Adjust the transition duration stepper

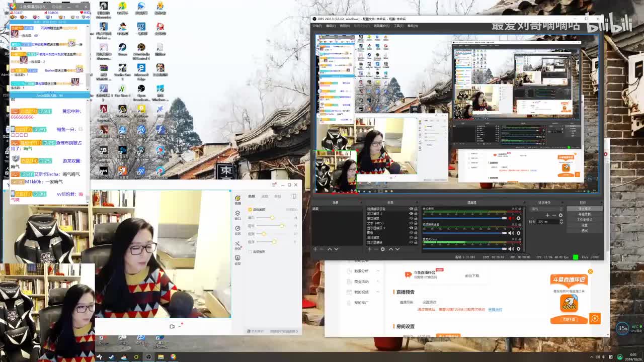pos(562,221)
